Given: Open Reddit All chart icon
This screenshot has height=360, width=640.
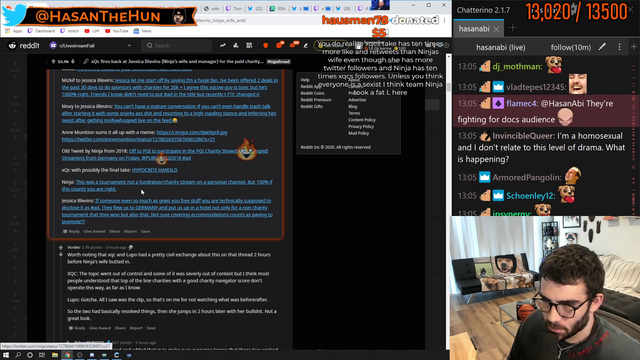Looking at the screenshot, I should [x=236, y=46].
